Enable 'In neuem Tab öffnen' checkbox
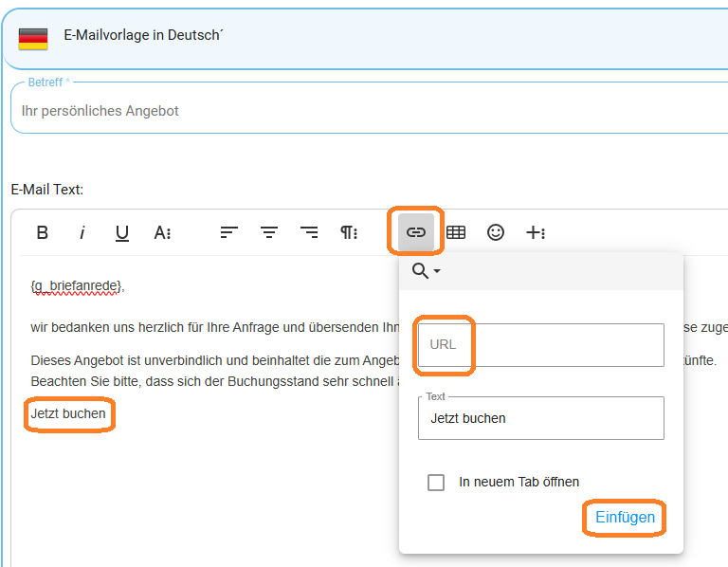The image size is (728, 567). (x=436, y=483)
